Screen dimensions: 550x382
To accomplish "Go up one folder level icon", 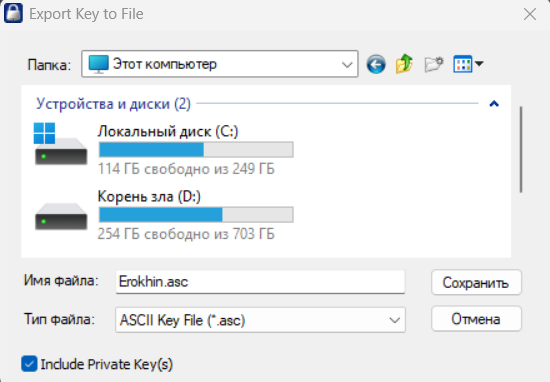I will tap(404, 64).
